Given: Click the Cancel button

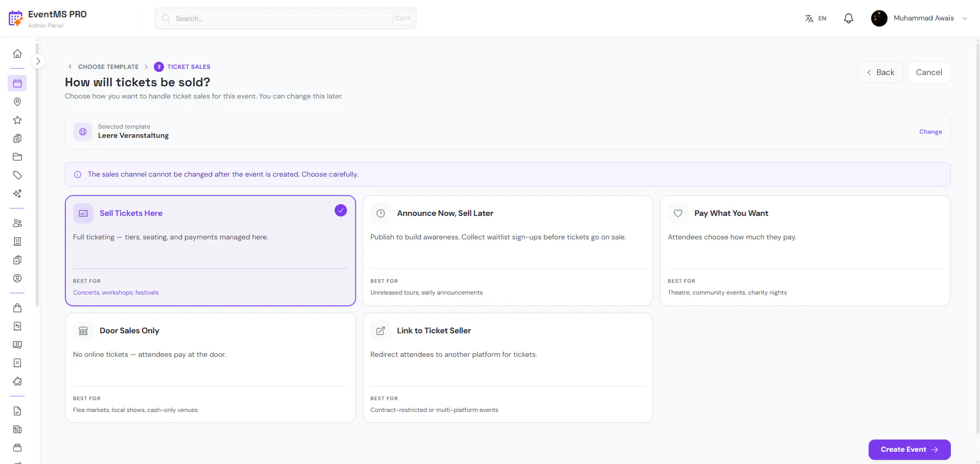Looking at the screenshot, I should point(929,72).
